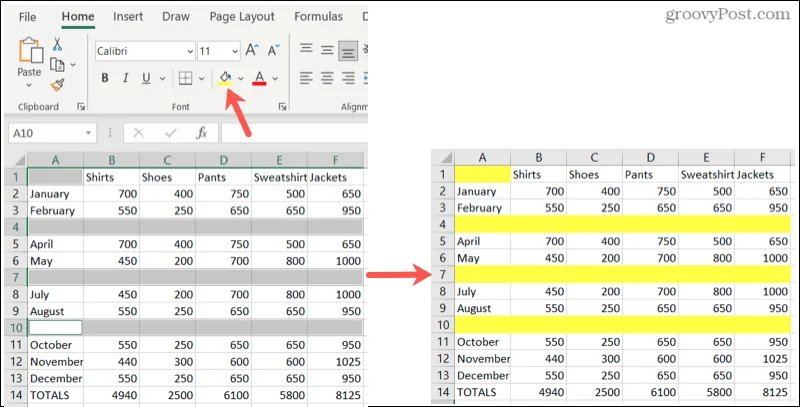Image resolution: width=800 pixels, height=407 pixels.
Task: Select row 10 header in left sheet
Action: click(x=16, y=327)
